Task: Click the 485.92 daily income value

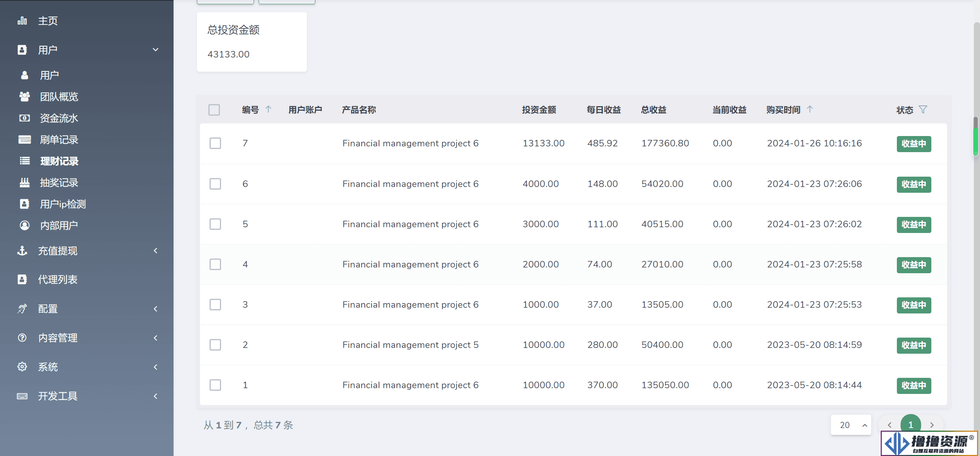Action: 602,143
